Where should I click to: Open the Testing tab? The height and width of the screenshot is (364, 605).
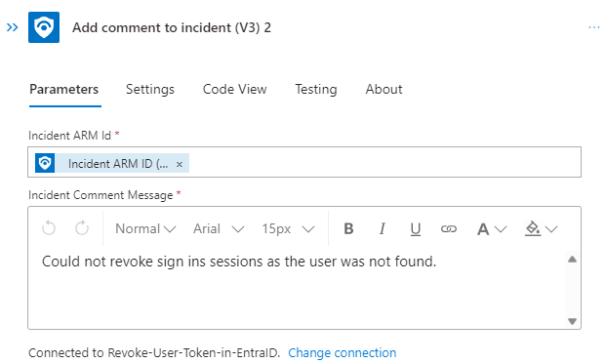tap(316, 89)
